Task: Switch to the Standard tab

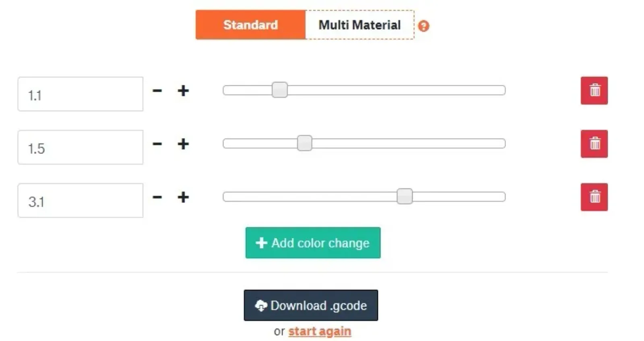Action: pos(251,25)
